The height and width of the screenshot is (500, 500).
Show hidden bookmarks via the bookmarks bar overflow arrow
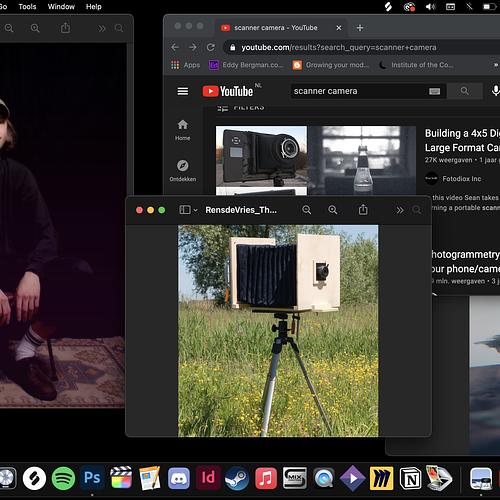click(x=496, y=65)
